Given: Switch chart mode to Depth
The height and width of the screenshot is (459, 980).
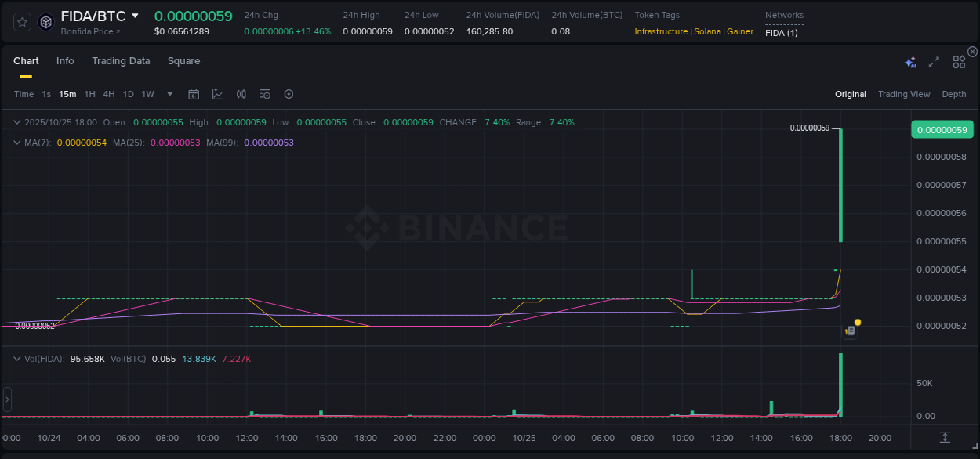Looking at the screenshot, I should pyautogui.click(x=953, y=94).
